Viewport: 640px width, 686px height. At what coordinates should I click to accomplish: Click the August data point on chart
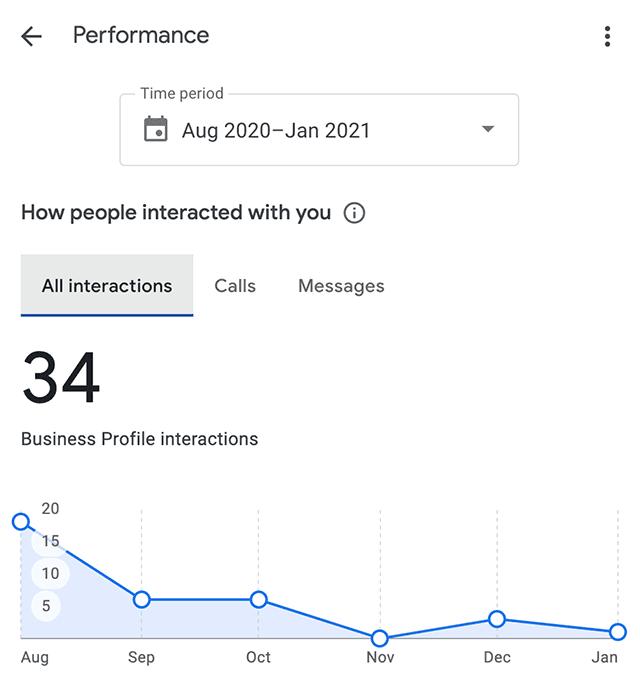[x=21, y=521]
